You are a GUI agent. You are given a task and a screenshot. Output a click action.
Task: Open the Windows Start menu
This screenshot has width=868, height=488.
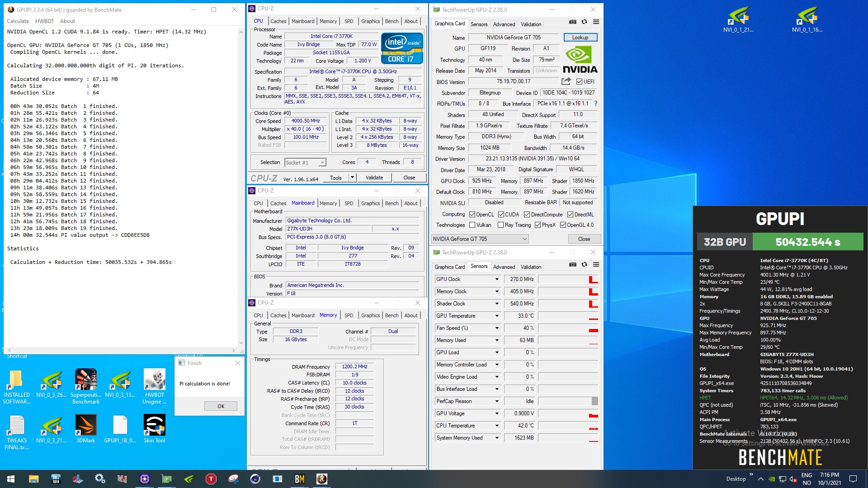coord(11,479)
